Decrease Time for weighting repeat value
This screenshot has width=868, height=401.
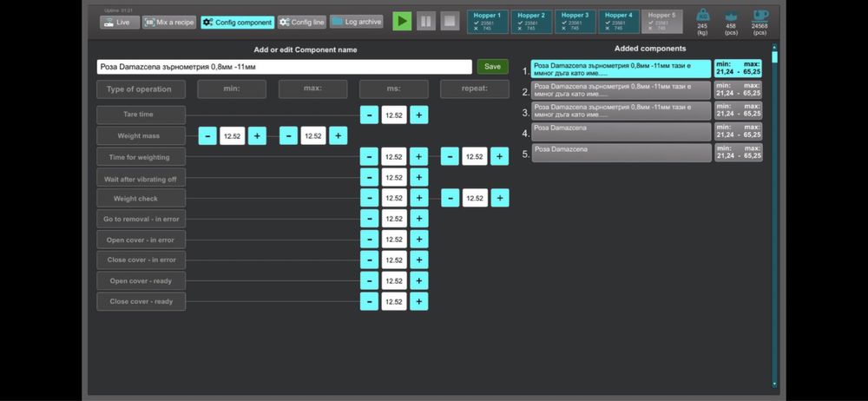tap(450, 157)
